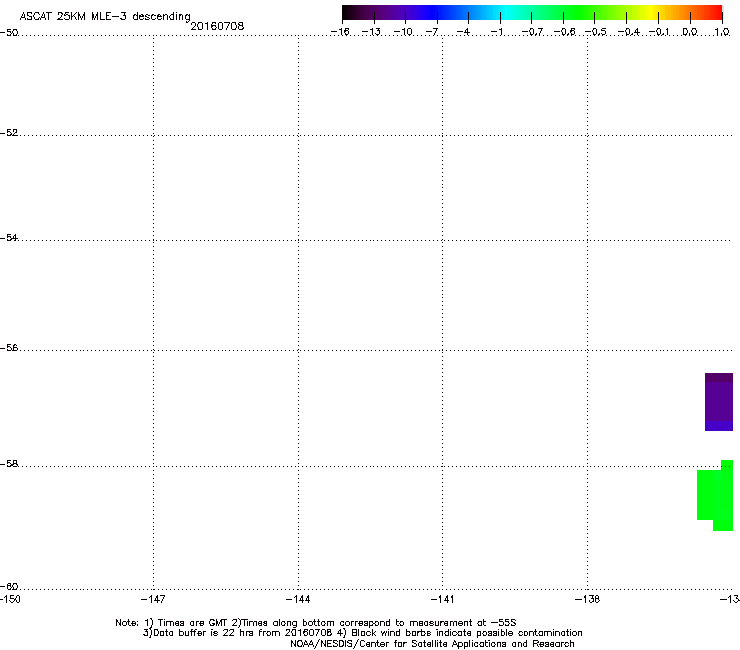Click the -0.1 value on the color scale

pos(659,32)
